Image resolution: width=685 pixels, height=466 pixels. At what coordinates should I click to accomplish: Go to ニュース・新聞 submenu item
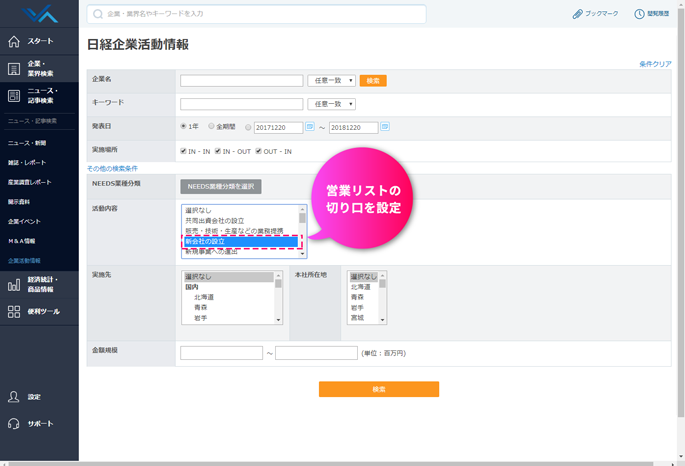(x=27, y=143)
